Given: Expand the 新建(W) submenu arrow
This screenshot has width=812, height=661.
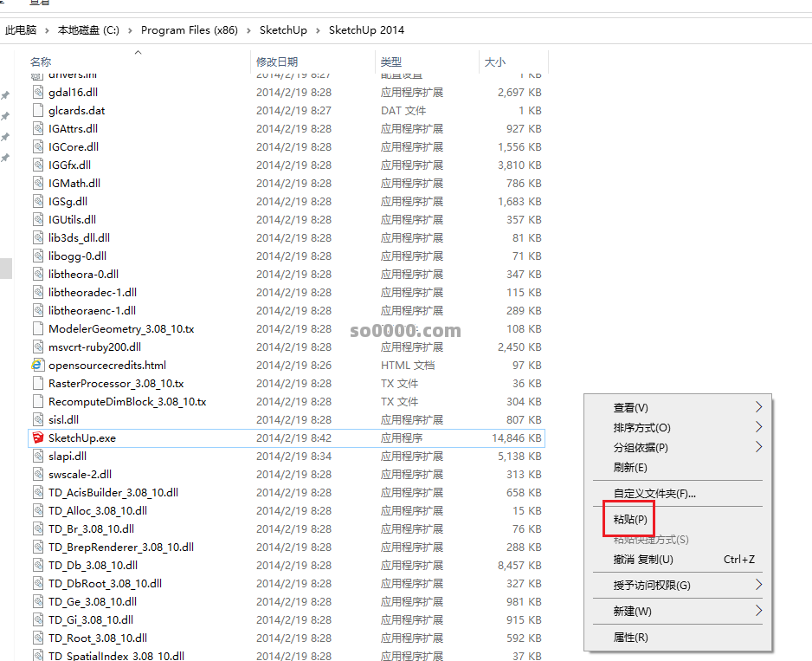Looking at the screenshot, I should pos(758,610).
